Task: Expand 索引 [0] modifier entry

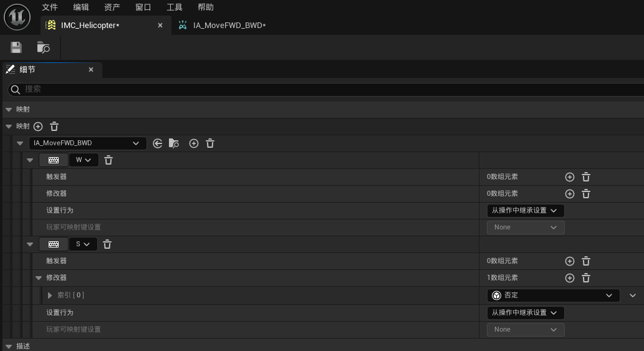Action: click(x=50, y=295)
